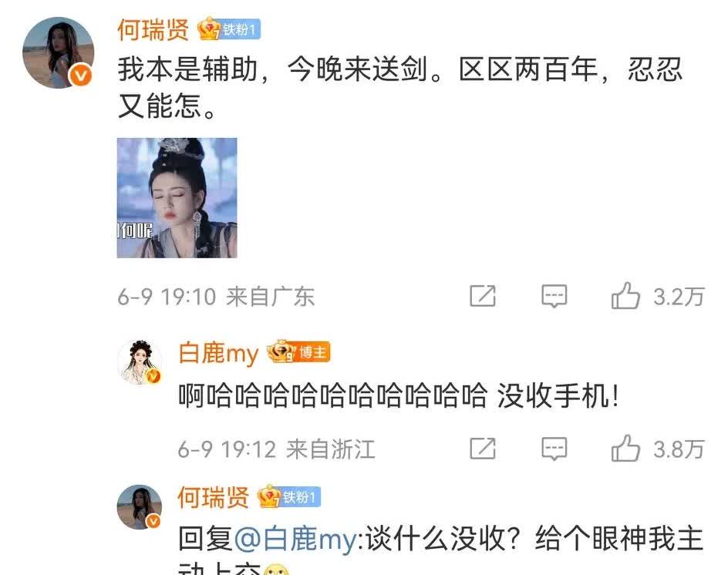This screenshot has height=575, width=728.
Task: Open 何瑞贤's avatar on bottom reply
Action: [x=140, y=507]
